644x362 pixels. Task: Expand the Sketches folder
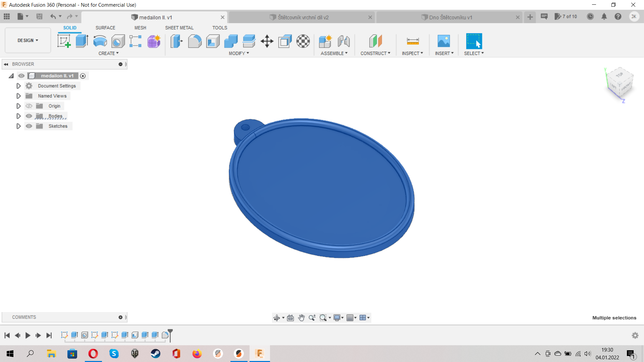tap(18, 126)
